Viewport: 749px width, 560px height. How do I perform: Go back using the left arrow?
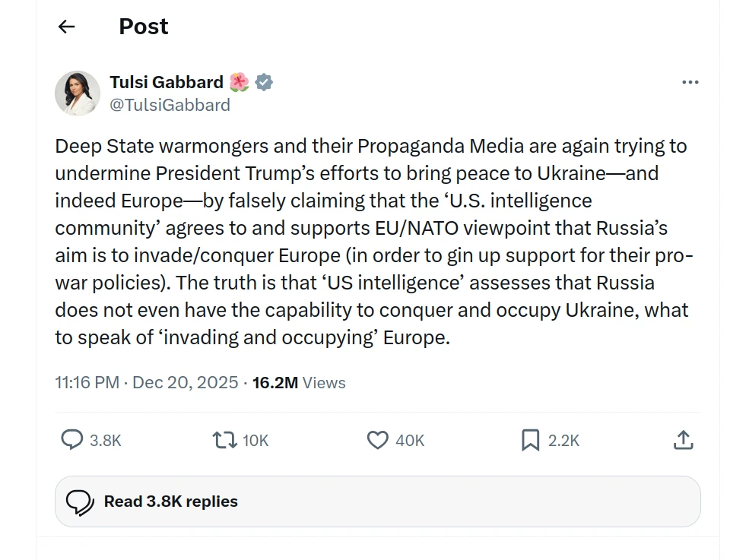pyautogui.click(x=67, y=27)
